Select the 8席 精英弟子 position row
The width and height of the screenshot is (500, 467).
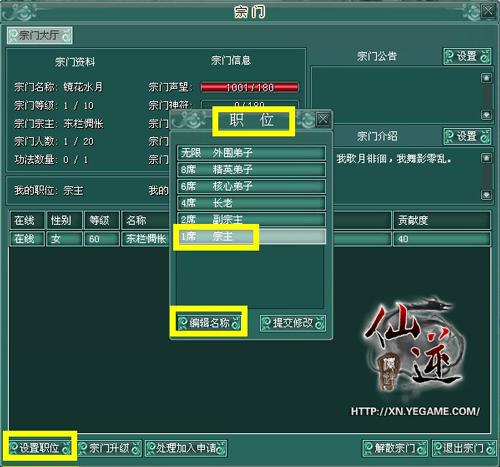(x=251, y=170)
